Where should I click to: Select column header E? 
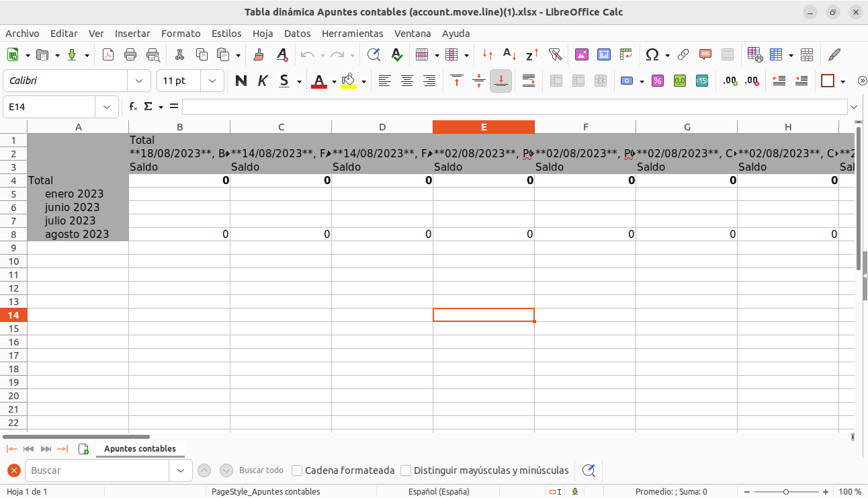point(484,127)
